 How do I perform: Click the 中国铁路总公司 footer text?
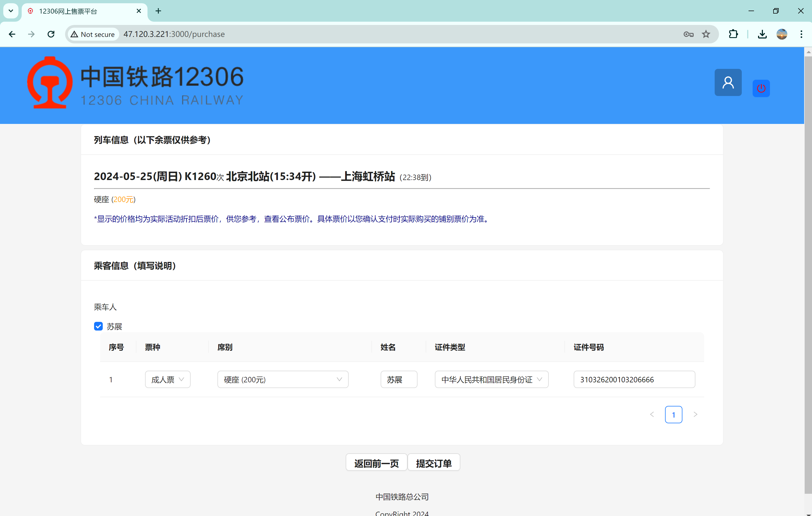pos(402,496)
